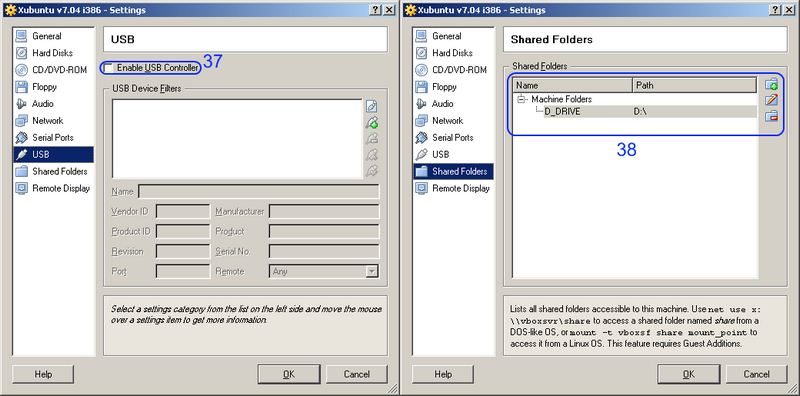
Task: Click the add empty USB filter icon
Action: click(x=372, y=107)
